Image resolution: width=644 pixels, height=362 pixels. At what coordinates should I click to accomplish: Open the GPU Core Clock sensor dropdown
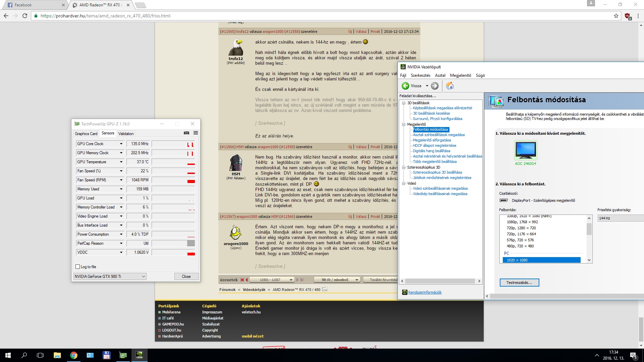[121, 144]
